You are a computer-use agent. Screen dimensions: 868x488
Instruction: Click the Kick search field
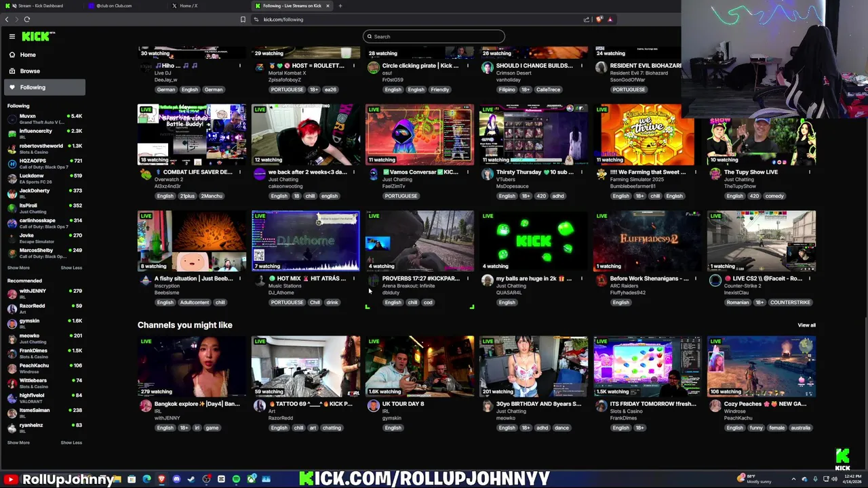tap(434, 37)
